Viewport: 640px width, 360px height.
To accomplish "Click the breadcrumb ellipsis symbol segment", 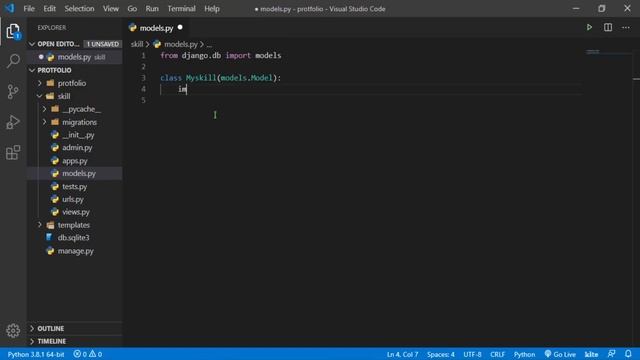I will 209,44.
